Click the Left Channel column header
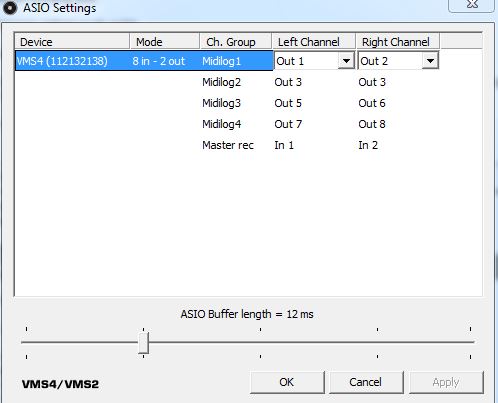 click(x=314, y=42)
